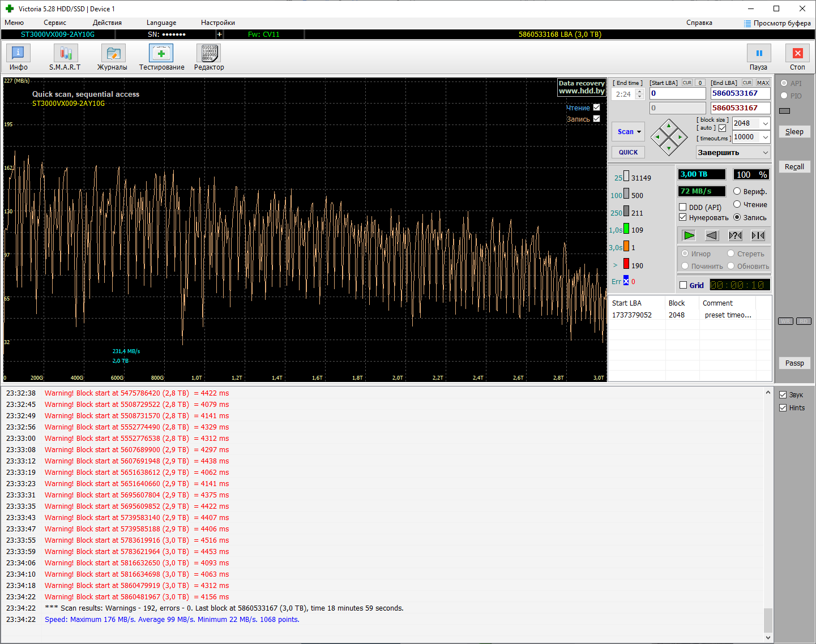Click the green forward scan arrow
Screen dimensions: 816x644
(689, 235)
